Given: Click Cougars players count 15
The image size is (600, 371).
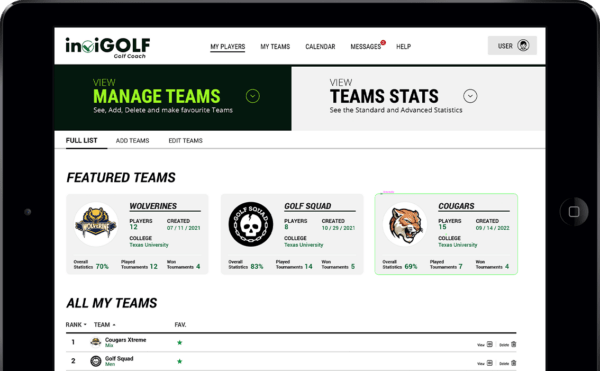Looking at the screenshot, I should pyautogui.click(x=442, y=227).
